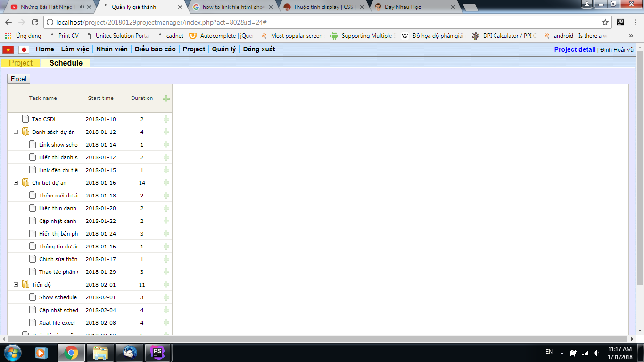The width and height of the screenshot is (644, 362).
Task: Click the Vietnamese flag language icon
Action: click(x=8, y=49)
